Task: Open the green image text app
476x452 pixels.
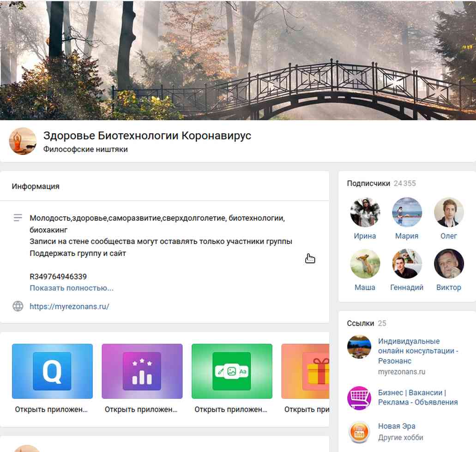Action: 232,371
